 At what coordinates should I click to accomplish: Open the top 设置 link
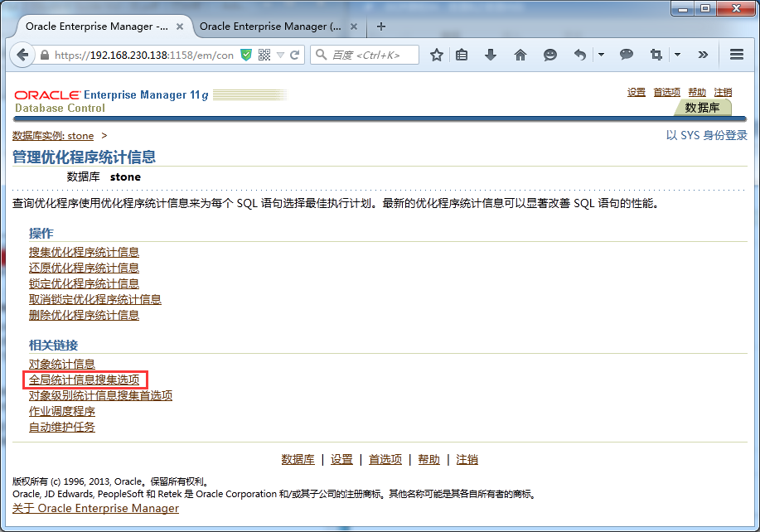(x=636, y=92)
